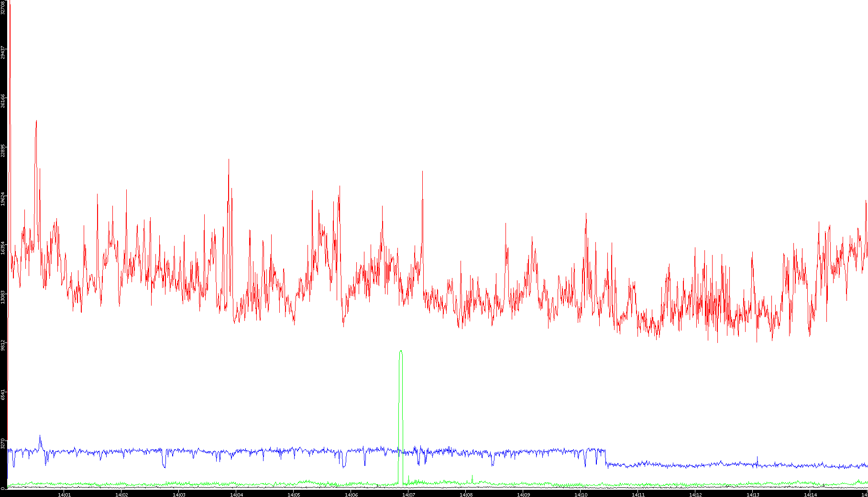868x497 pixels.
Task: Click the top of the tall green spike
Action: 401,351
